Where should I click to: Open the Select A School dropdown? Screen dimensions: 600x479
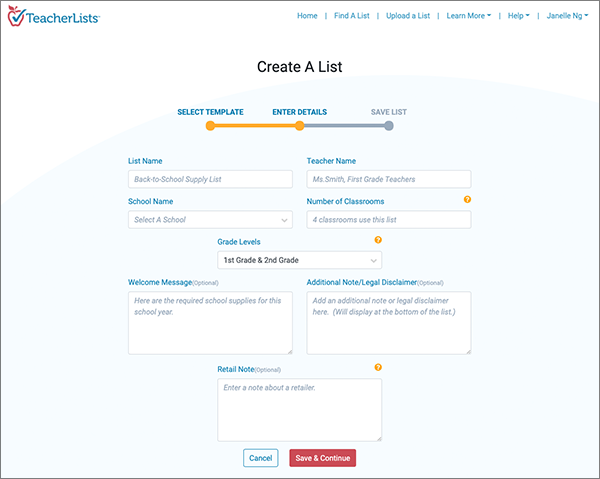tap(210, 220)
